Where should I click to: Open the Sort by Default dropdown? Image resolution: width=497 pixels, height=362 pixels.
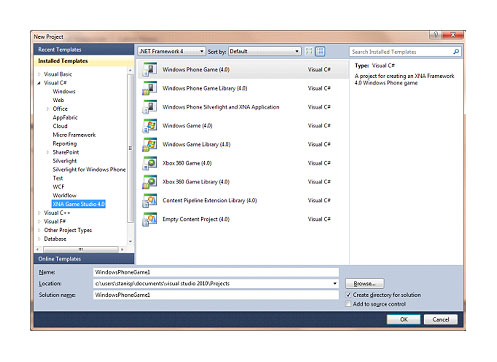[x=265, y=51]
